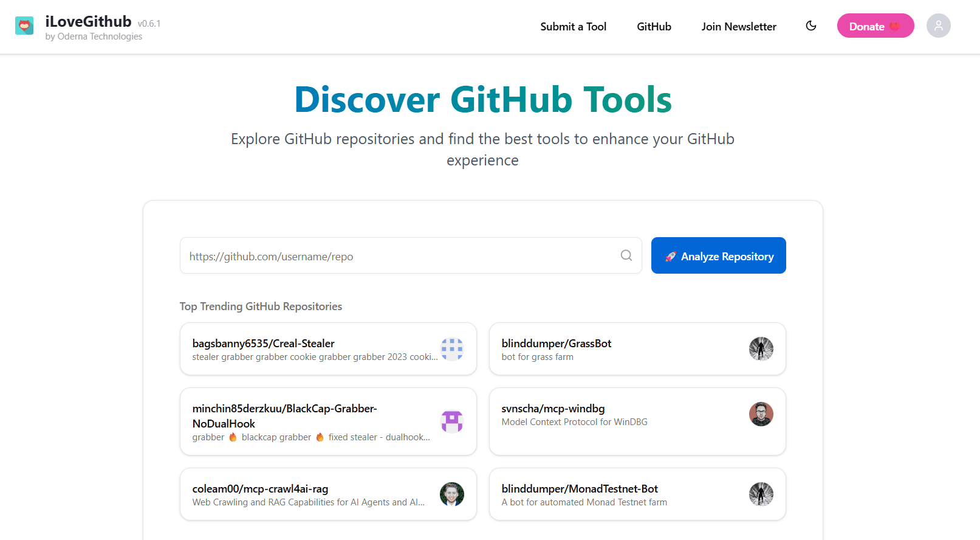Click the BlackCap-Grabber repository avatar
Viewport: 980px width, 540px height.
tap(451, 421)
